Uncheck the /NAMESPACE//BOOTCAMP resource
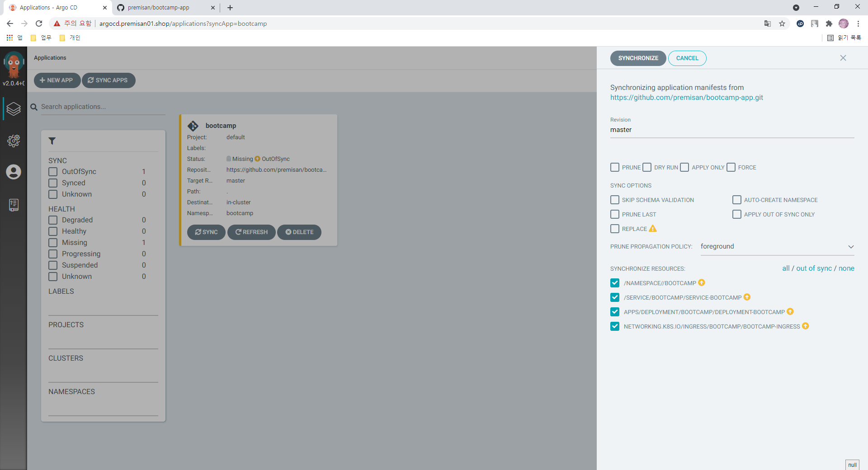Viewport: 868px width, 470px height. coord(615,283)
